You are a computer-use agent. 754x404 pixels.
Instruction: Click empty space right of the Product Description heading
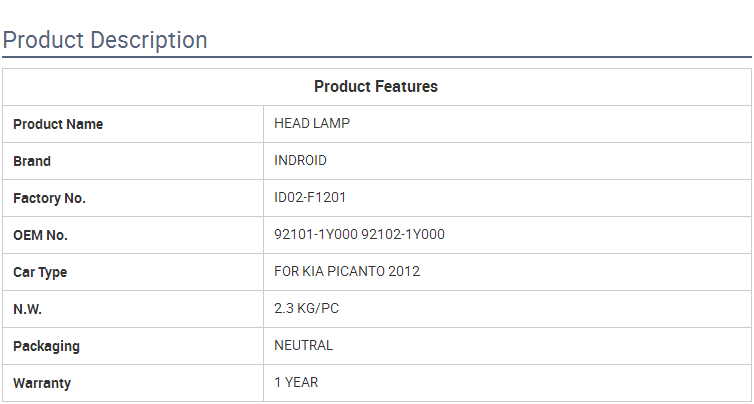(x=480, y=40)
